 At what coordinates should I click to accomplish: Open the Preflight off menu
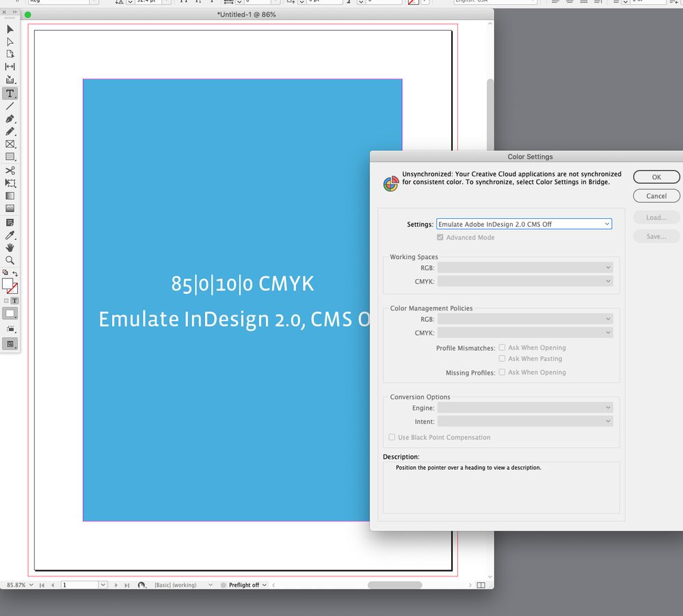coord(247,585)
